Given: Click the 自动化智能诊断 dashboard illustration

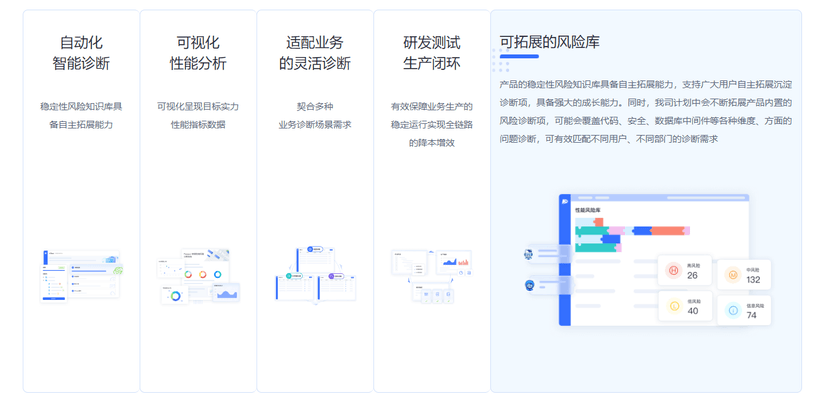Looking at the screenshot, I should point(81,276).
